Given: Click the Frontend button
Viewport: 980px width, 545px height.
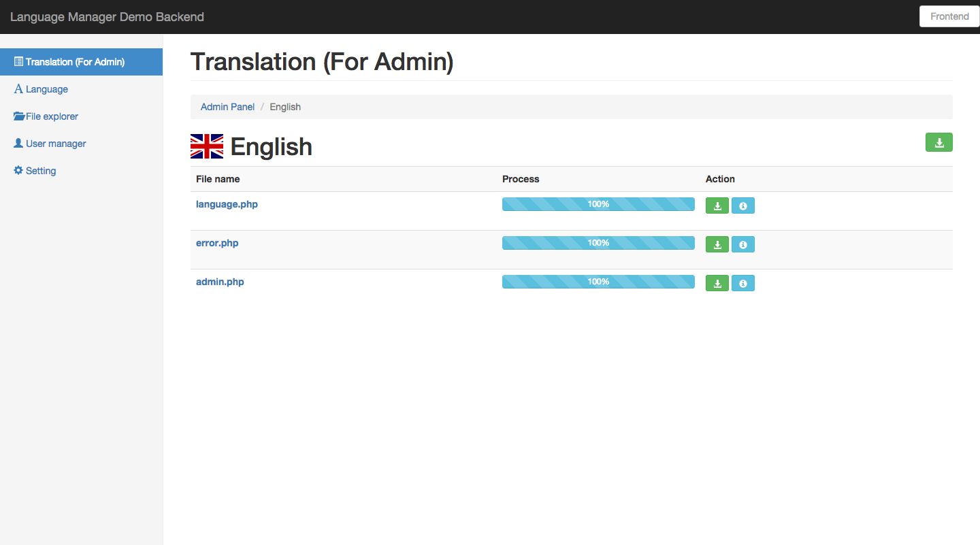Looking at the screenshot, I should coord(949,16).
